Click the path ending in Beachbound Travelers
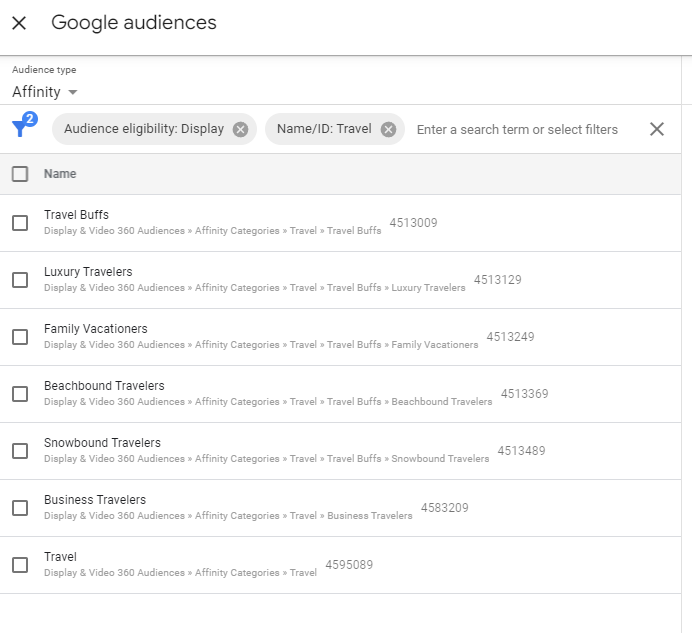 coord(268,402)
